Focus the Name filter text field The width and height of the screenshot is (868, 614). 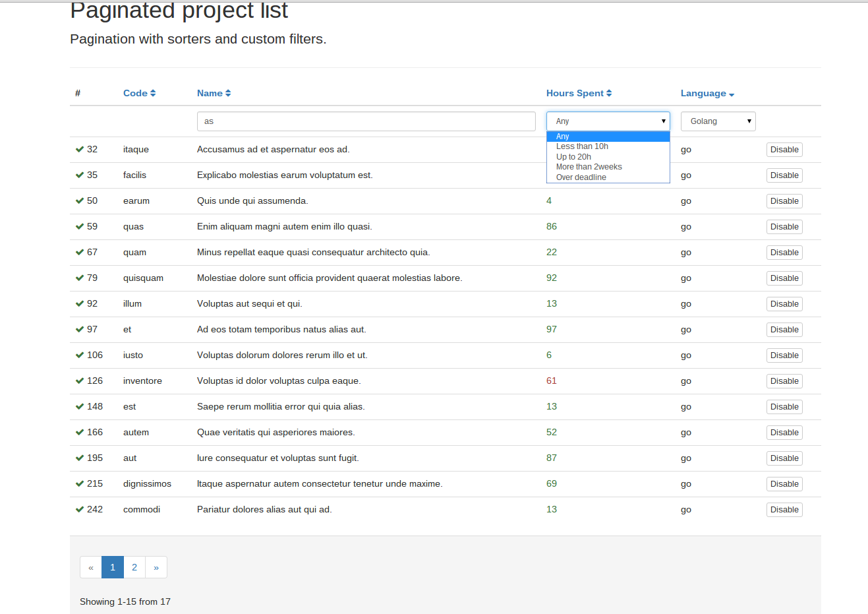(366, 121)
